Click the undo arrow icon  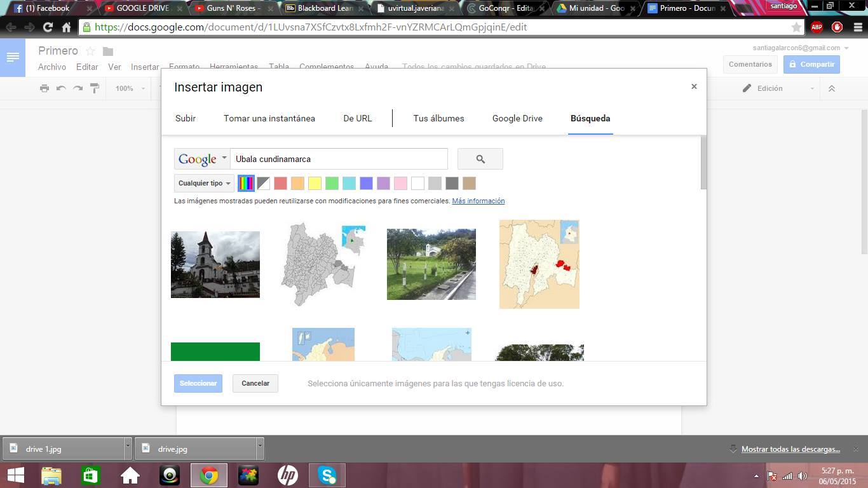point(61,88)
